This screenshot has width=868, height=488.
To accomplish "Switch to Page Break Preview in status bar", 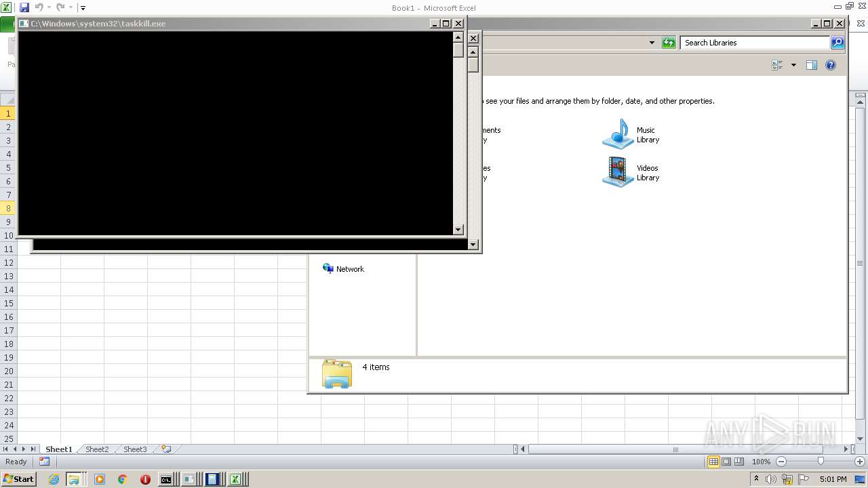I will (x=739, y=462).
